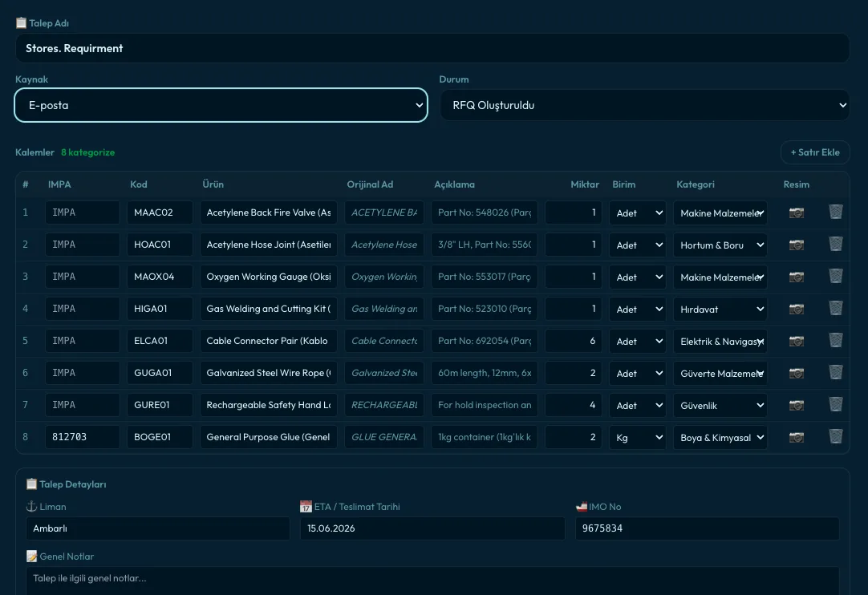Trash the Galvanized Steel Wire Rope row
The image size is (868, 595).
pos(835,373)
